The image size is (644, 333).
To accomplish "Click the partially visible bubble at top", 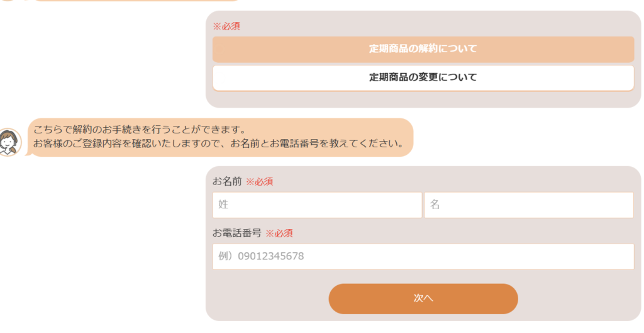I will [136, 1].
